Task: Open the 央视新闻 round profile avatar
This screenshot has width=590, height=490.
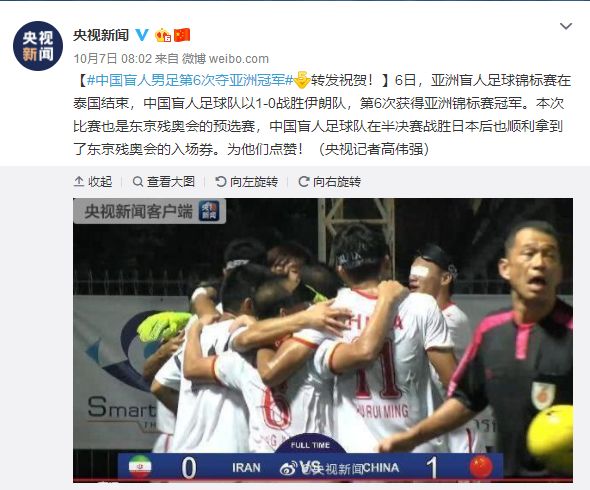Action: click(38, 46)
